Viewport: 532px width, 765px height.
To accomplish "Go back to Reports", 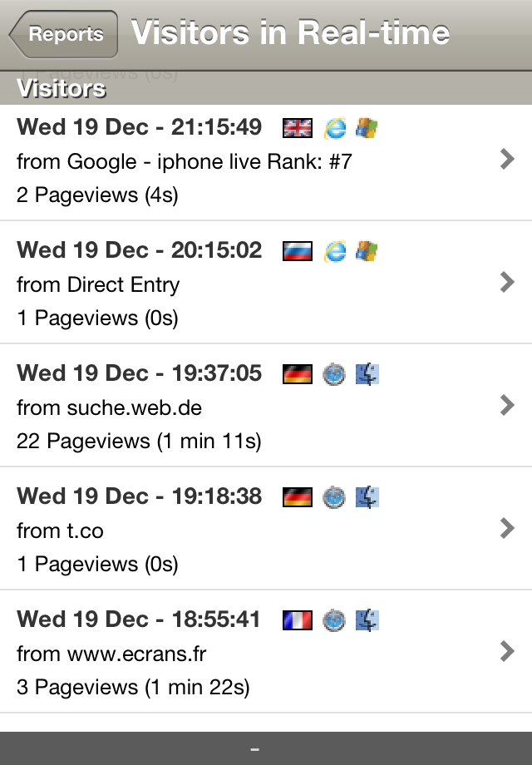I will tap(63, 34).
